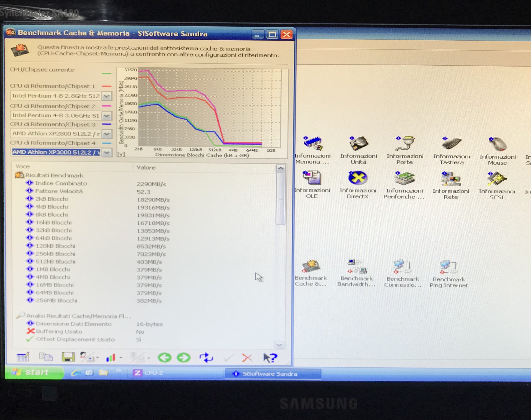Expand Reference CPU 3 Athlon XP2800 dropdown
The width and height of the screenshot is (531, 420).
tap(107, 134)
